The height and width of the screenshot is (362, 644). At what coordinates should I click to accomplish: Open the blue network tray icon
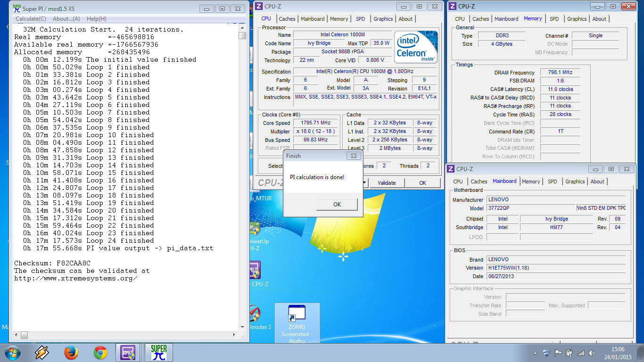point(547,353)
